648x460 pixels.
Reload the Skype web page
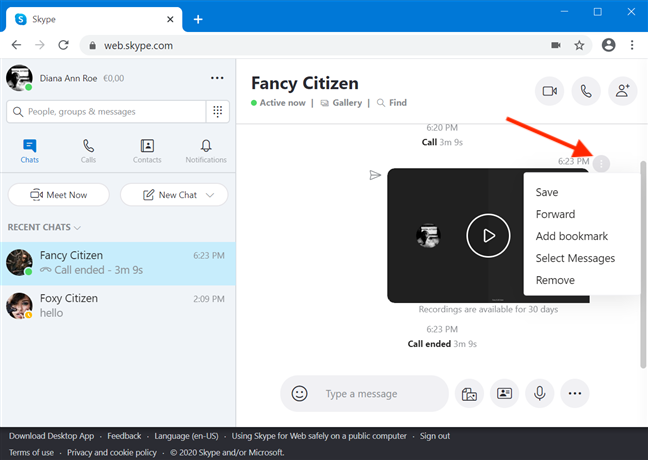pyautogui.click(x=63, y=45)
